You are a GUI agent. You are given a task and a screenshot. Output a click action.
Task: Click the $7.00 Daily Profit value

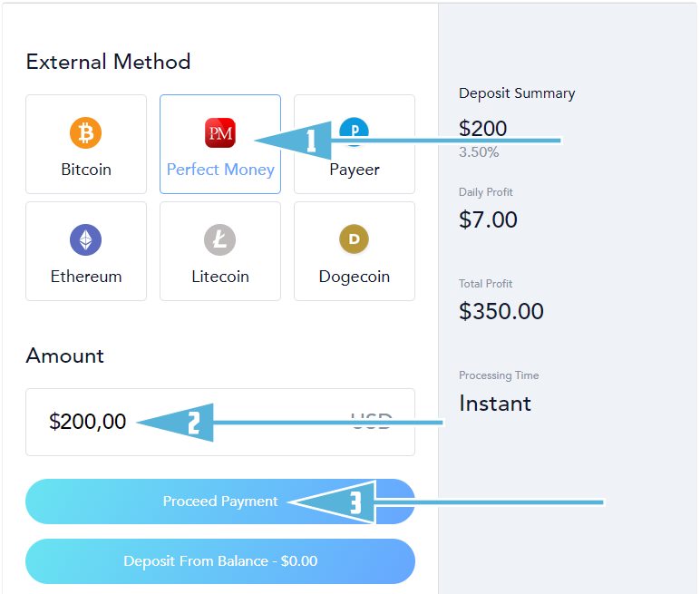pos(489,219)
